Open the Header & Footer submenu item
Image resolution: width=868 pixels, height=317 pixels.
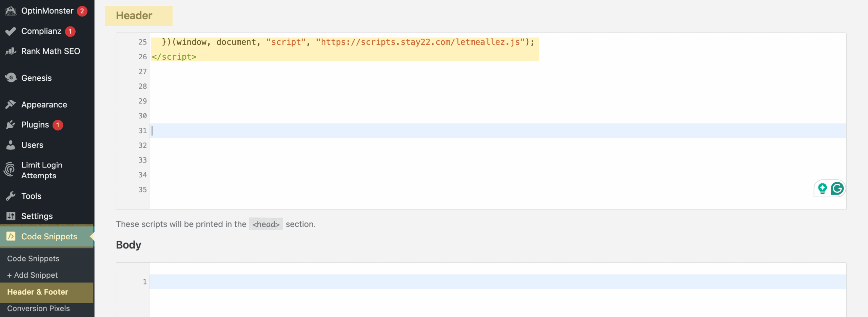38,292
